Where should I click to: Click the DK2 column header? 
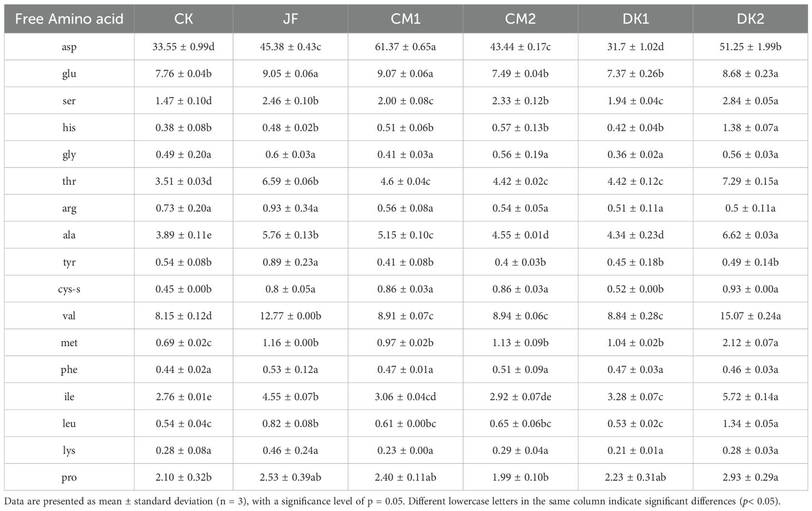tap(750, 19)
